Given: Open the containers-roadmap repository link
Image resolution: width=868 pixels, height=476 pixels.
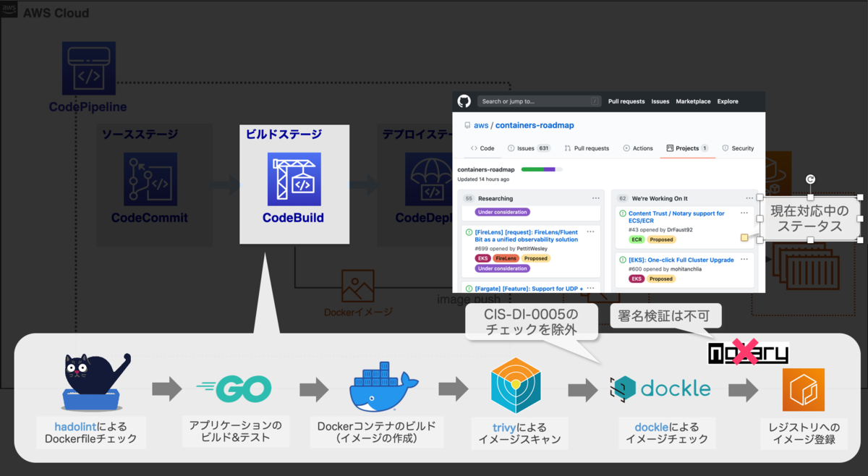Looking at the screenshot, I should click(535, 125).
